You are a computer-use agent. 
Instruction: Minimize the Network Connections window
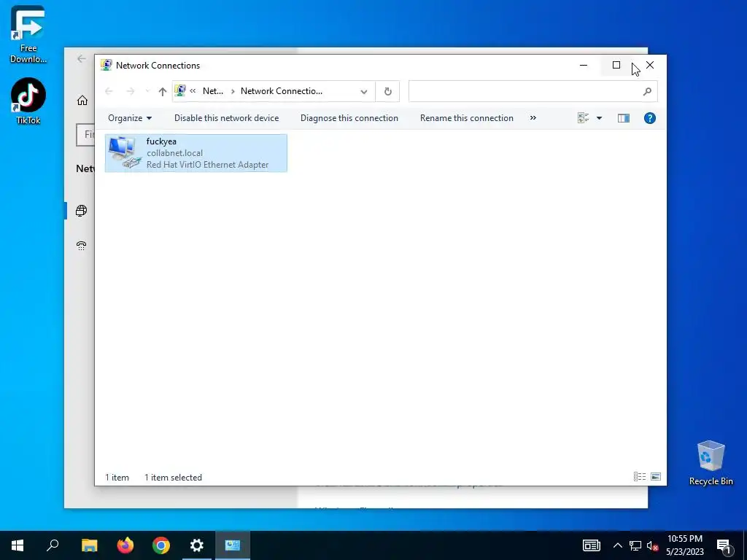click(x=584, y=65)
